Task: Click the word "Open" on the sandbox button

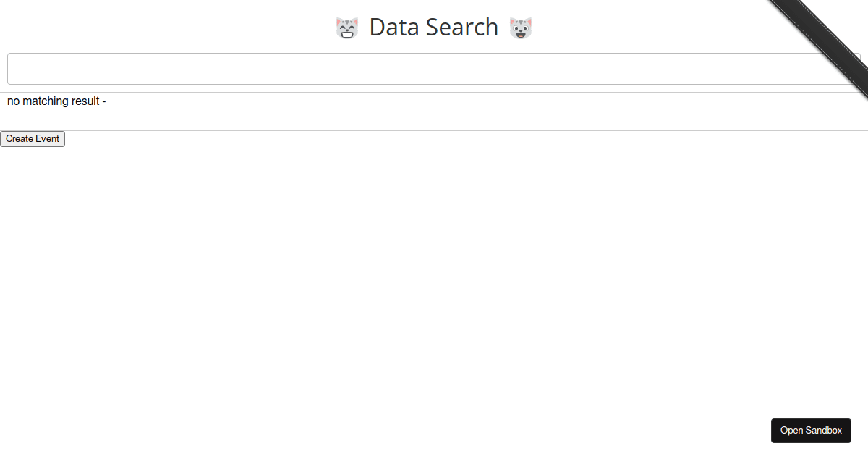Action: pos(791,431)
